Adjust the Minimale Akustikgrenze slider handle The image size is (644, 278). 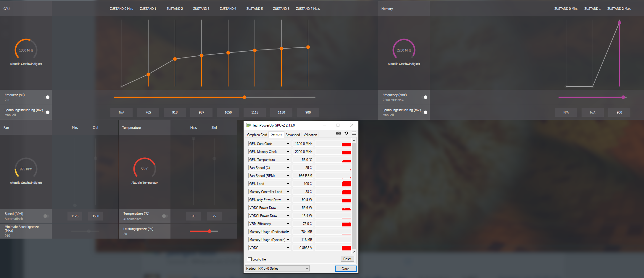[89, 231]
